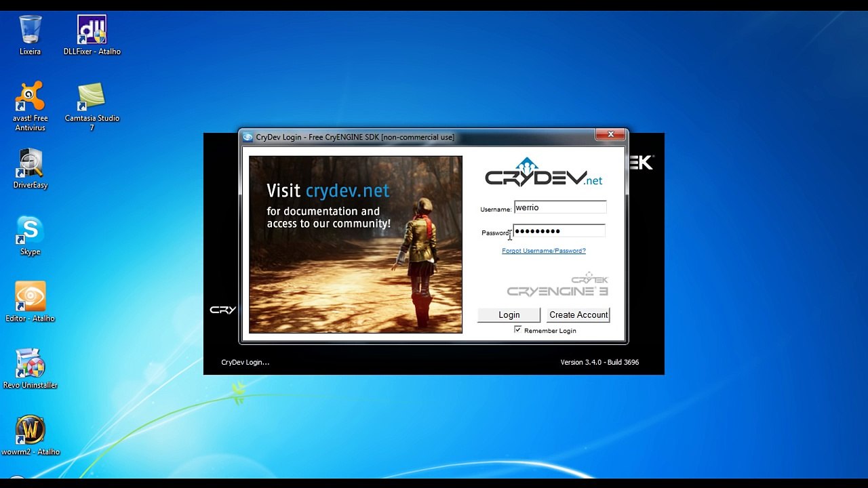Click the Revo Uninstaller desktop icon
The width and height of the screenshot is (868, 488).
tap(30, 369)
